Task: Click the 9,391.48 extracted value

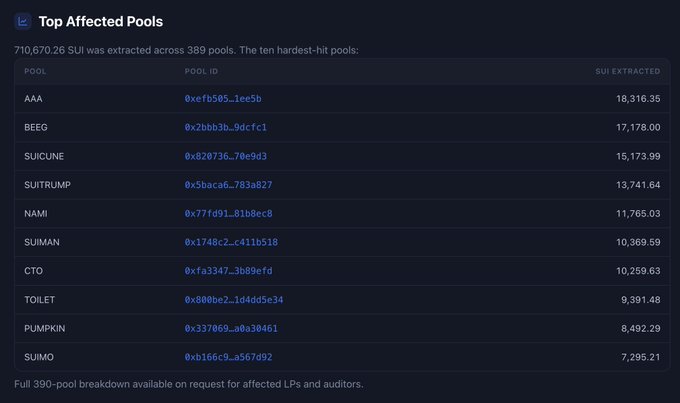Action: tap(641, 300)
